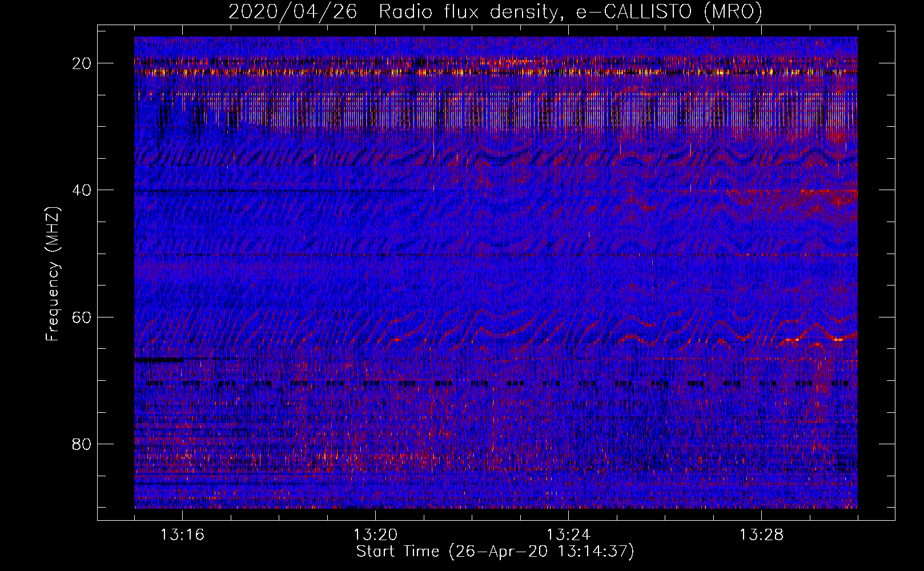Click the 13:20 time tick label

(375, 535)
